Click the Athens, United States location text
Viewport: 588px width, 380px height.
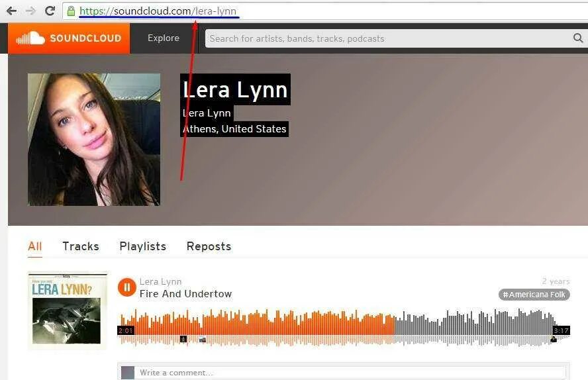234,129
